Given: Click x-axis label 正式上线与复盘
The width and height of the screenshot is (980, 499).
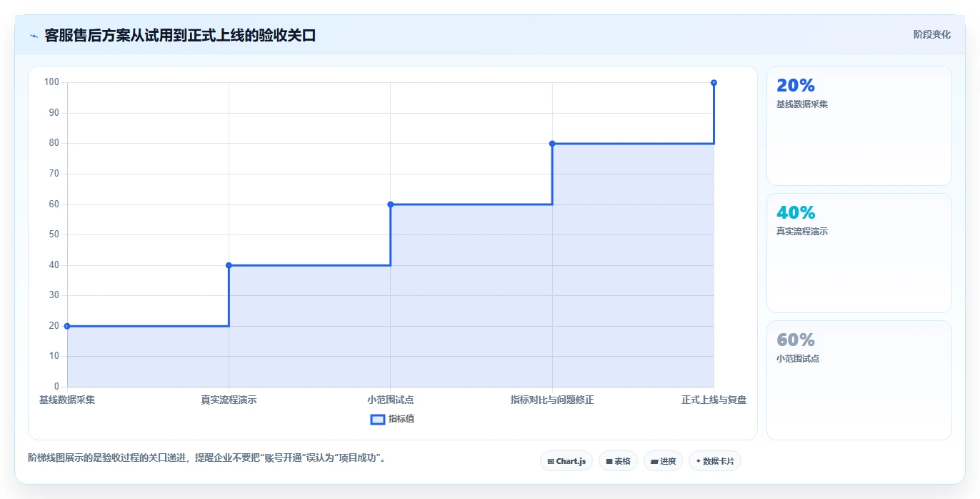Looking at the screenshot, I should point(714,400).
